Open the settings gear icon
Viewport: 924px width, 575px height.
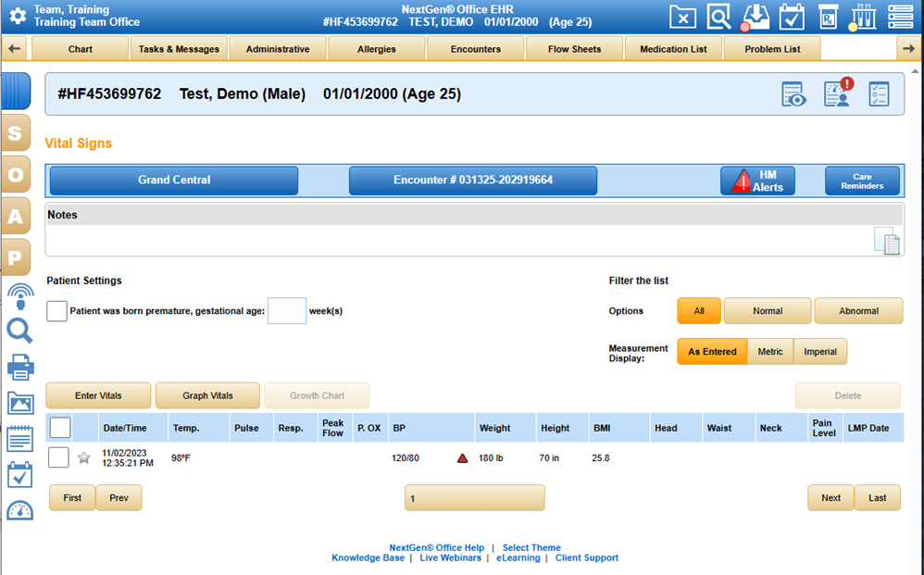tap(17, 16)
